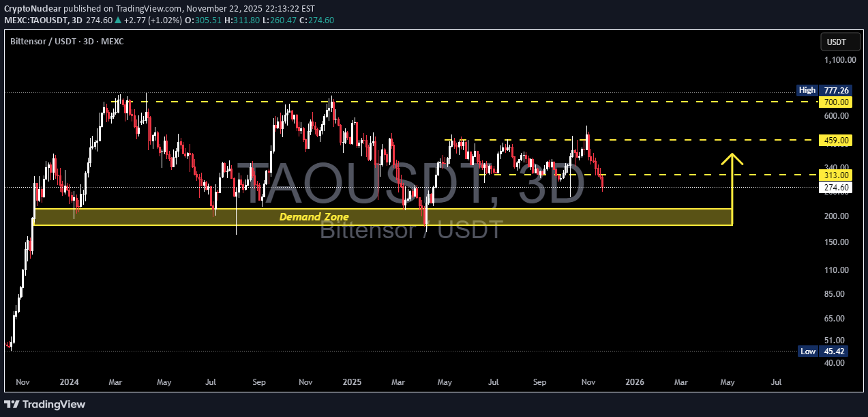The image size is (868, 417).
Task: Click the 150.00 price axis label
Action: pos(835,242)
